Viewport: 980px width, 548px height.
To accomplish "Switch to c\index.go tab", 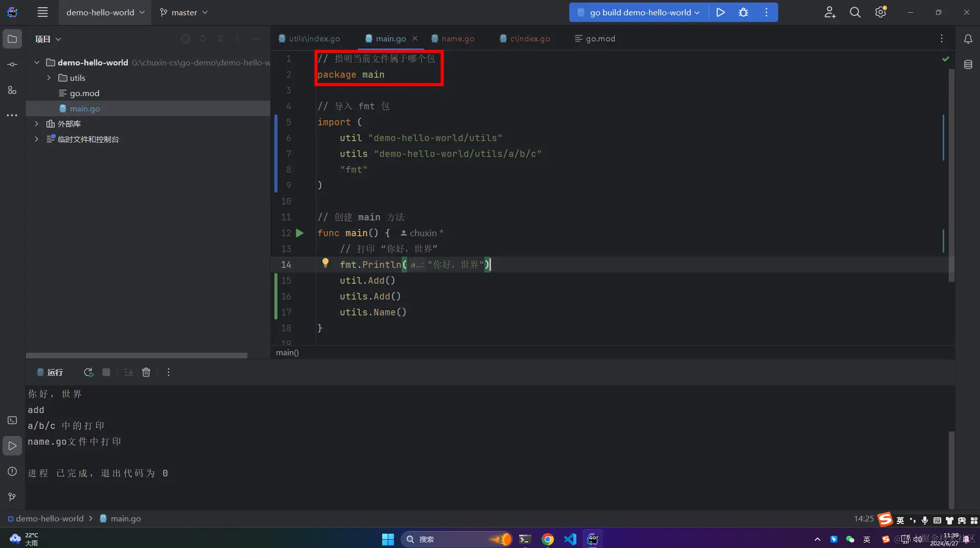I will click(525, 39).
